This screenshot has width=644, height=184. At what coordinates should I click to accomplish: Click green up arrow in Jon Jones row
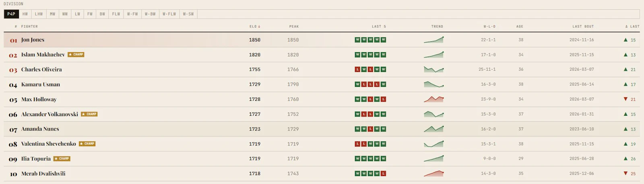pos(625,40)
